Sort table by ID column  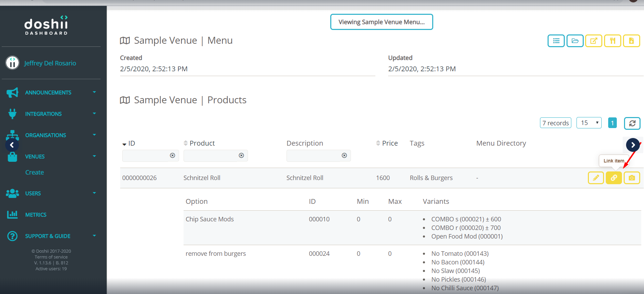point(129,143)
